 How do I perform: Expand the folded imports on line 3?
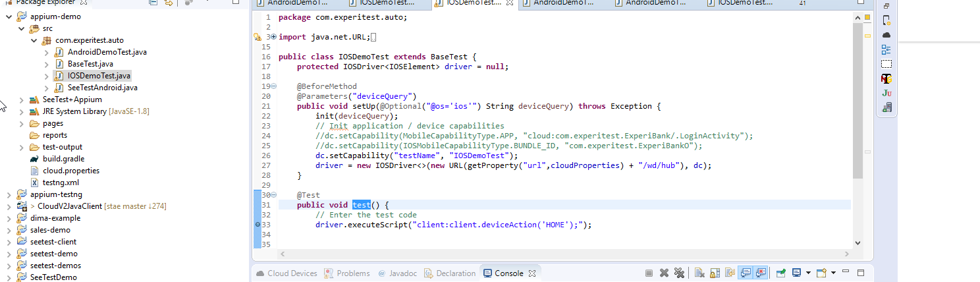tap(273, 37)
